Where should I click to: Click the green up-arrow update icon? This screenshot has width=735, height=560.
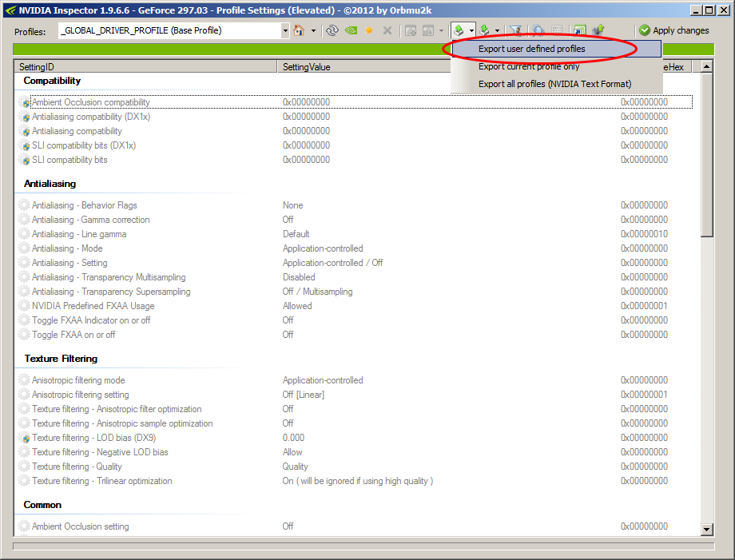pos(598,30)
